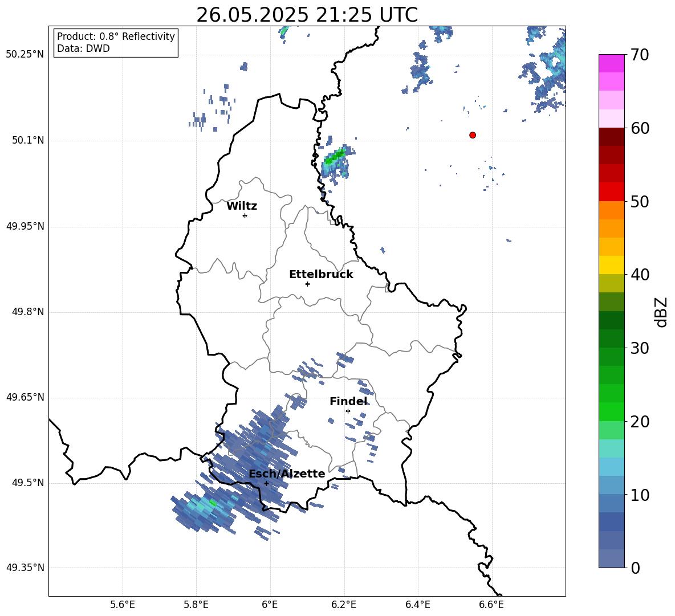
Task: Click the 'Product: 0.8° Reflectivity' label
Action: 116,36
